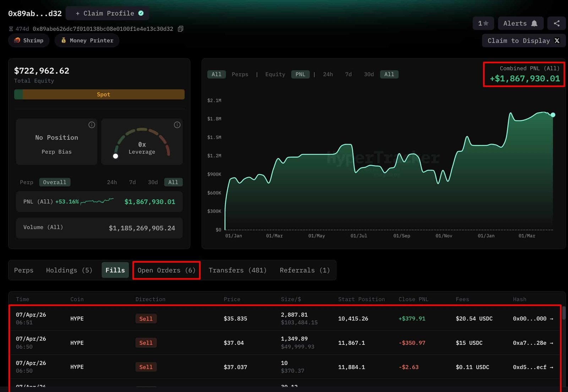Open the Perp Bias info icon

[92, 125]
